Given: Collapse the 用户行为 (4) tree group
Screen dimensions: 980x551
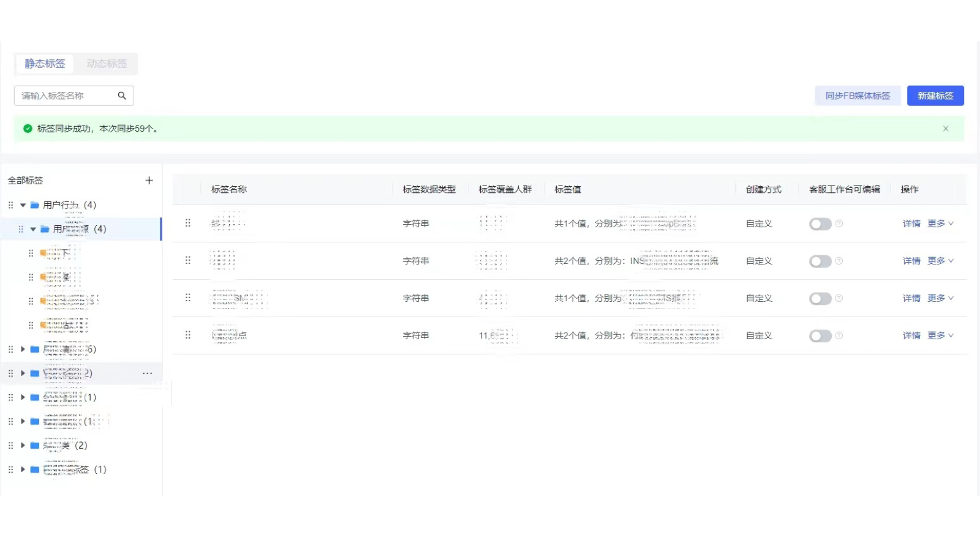Looking at the screenshot, I should pos(23,205).
